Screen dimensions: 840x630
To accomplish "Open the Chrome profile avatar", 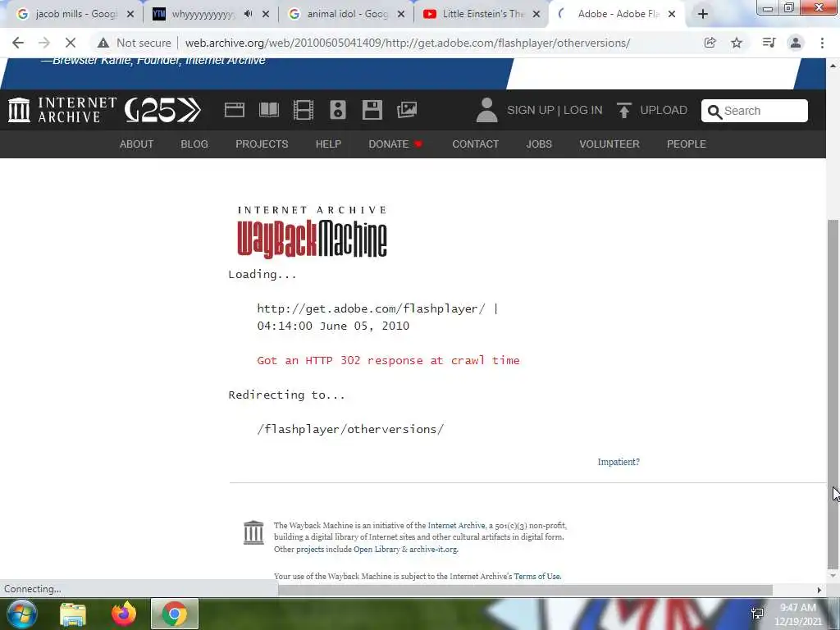I will click(796, 43).
